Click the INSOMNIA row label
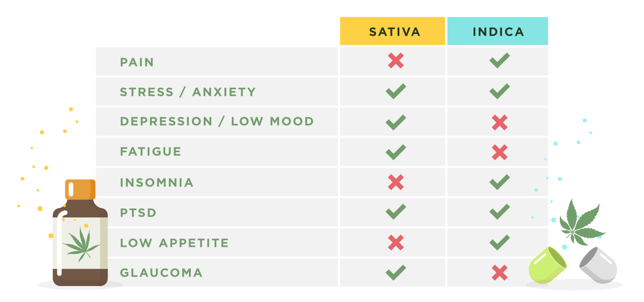Image resolution: width=644 pixels, height=302 pixels. pos(157,182)
